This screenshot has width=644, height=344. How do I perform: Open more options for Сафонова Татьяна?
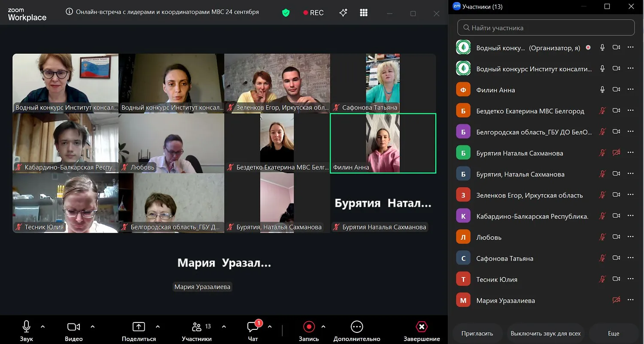(630, 258)
